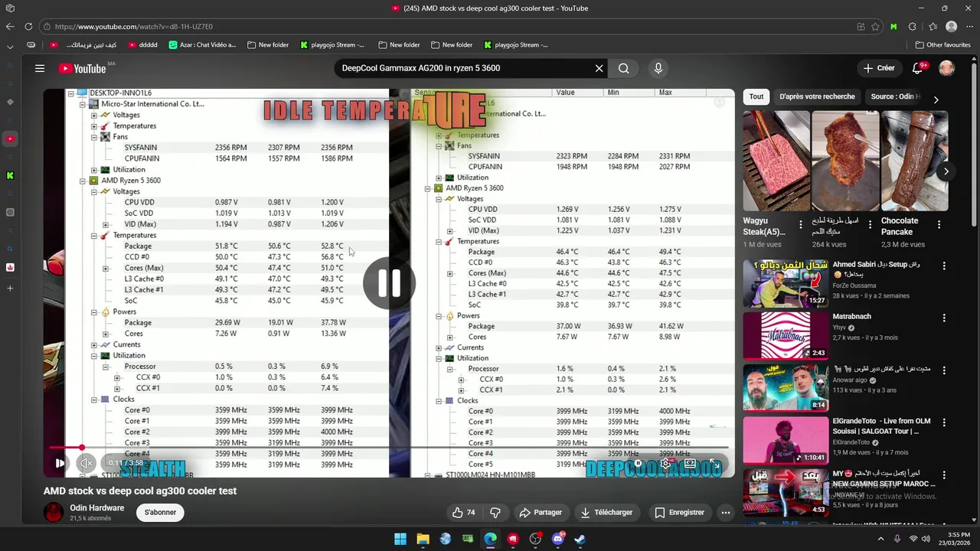Open Other favourites bookmarks folder
Viewport: 980px width, 551px height.
(x=942, y=45)
